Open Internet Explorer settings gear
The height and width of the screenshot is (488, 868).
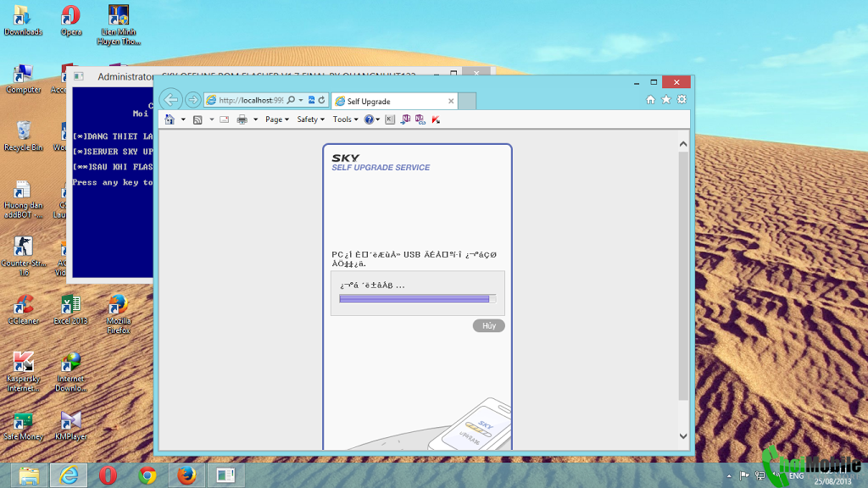point(682,99)
